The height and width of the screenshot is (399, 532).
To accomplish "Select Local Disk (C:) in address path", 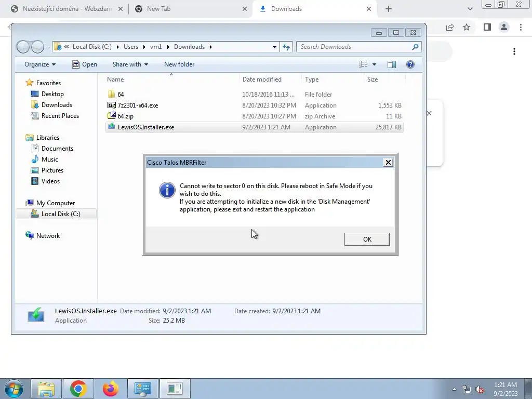I will click(92, 47).
